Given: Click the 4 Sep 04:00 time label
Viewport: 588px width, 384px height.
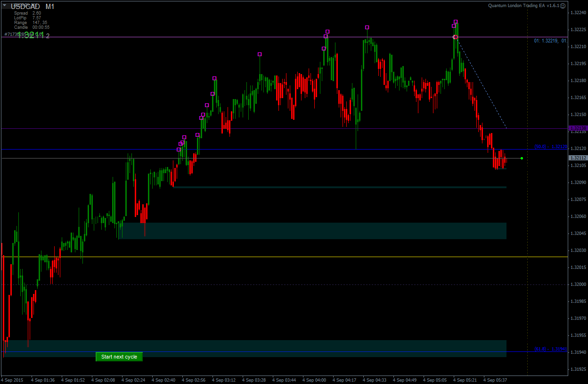Looking at the screenshot, I should [314, 380].
